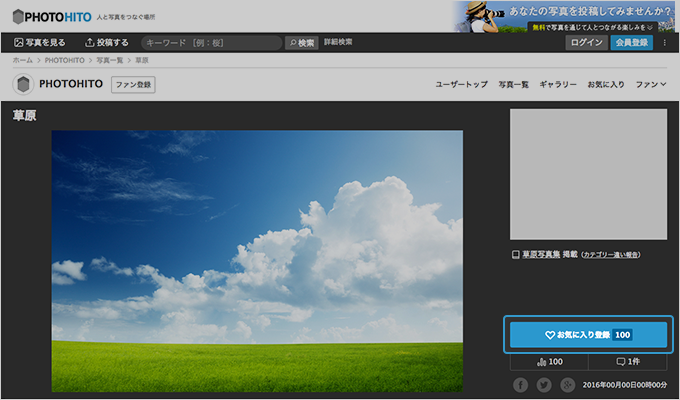Open the three-dot more options menu
The height and width of the screenshot is (400, 680).
(x=664, y=43)
